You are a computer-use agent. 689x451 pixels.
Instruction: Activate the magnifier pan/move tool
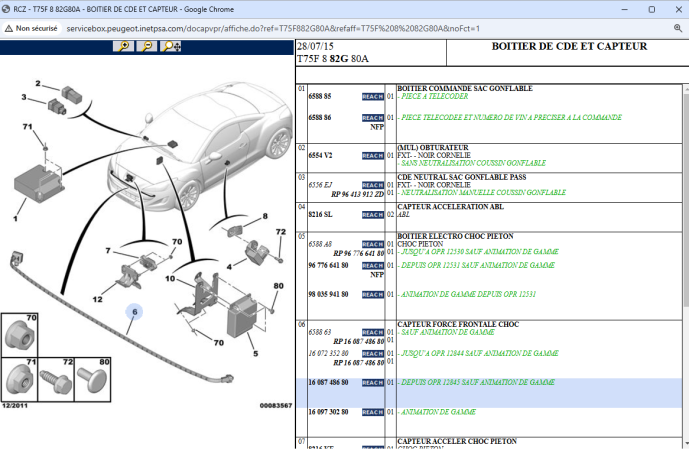pos(171,46)
